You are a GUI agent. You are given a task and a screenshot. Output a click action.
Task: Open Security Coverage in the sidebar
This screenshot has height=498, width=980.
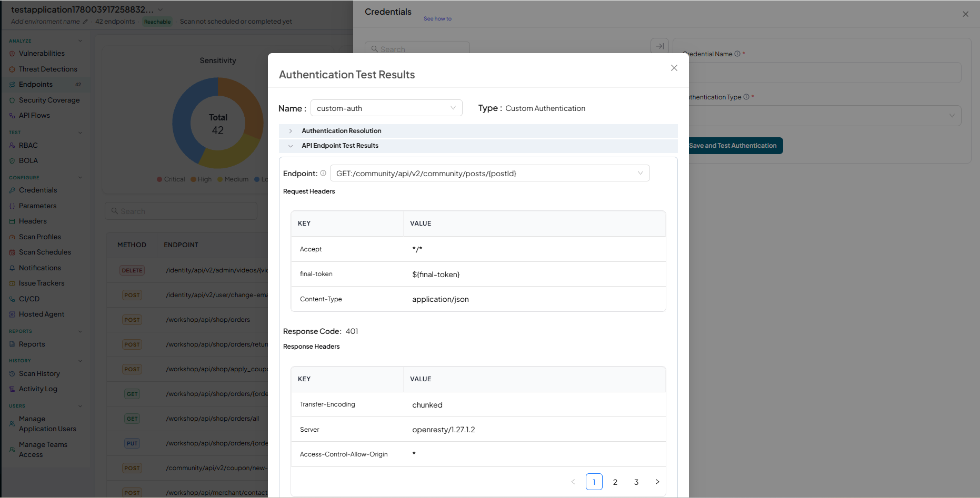[x=49, y=100]
